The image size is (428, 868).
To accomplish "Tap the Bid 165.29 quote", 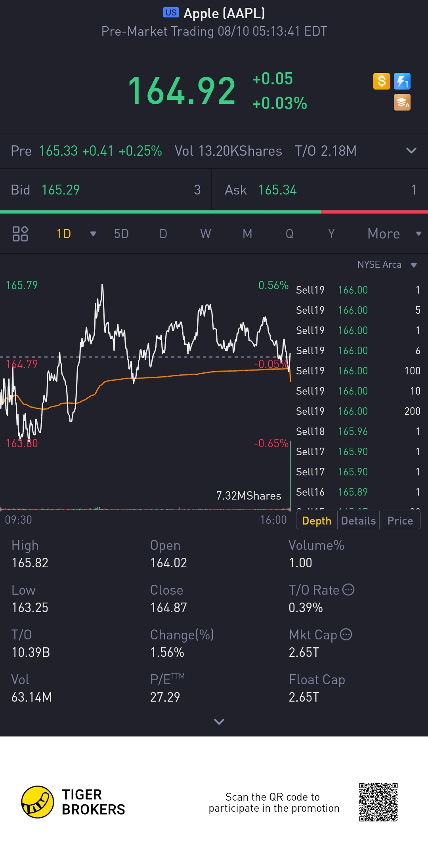I will pyautogui.click(x=105, y=190).
